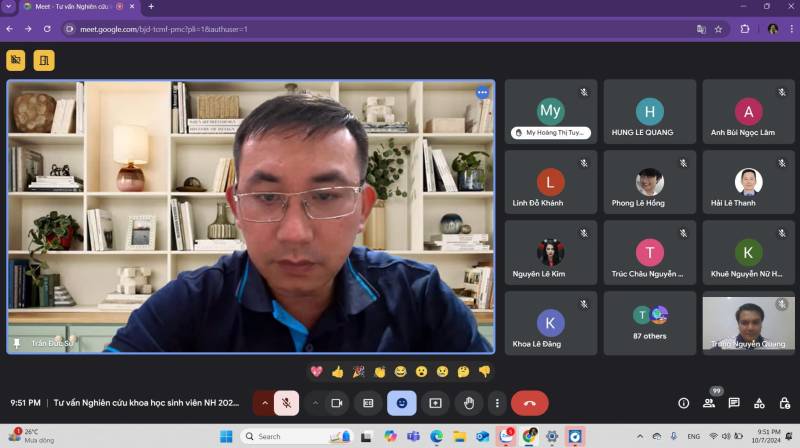Image resolution: width=800 pixels, height=448 pixels.
Task: Expand video settings arrow beside camera
Action: click(316, 403)
